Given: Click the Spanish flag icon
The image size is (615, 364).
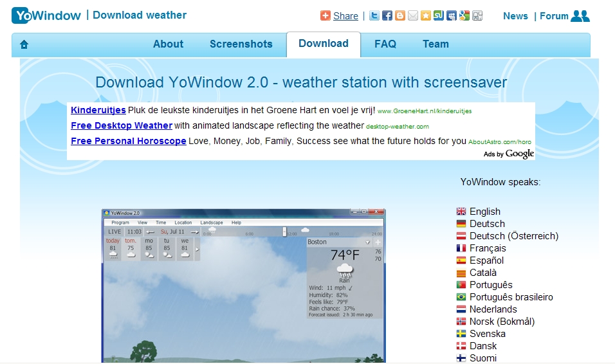Looking at the screenshot, I should point(461,260).
